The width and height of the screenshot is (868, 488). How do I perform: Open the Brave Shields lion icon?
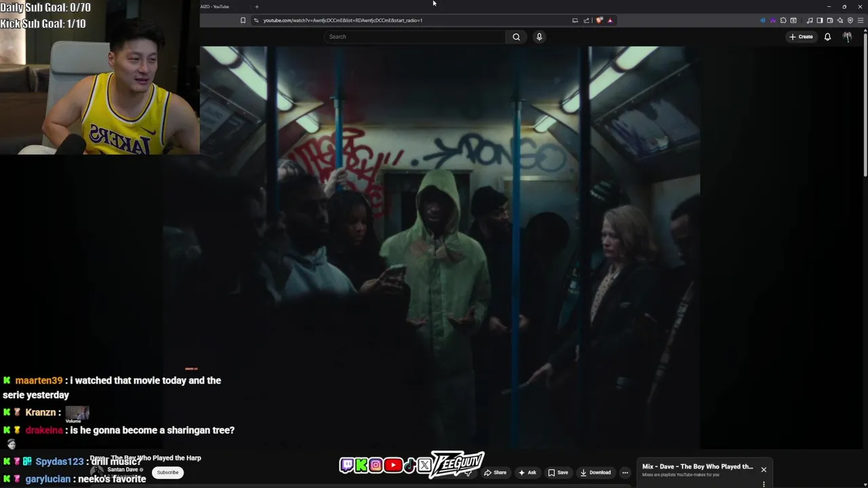tap(599, 20)
